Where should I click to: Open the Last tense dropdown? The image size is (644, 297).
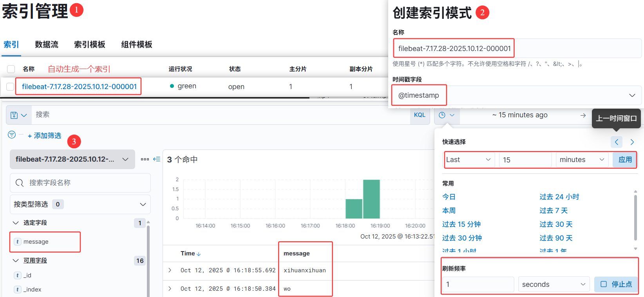469,160
